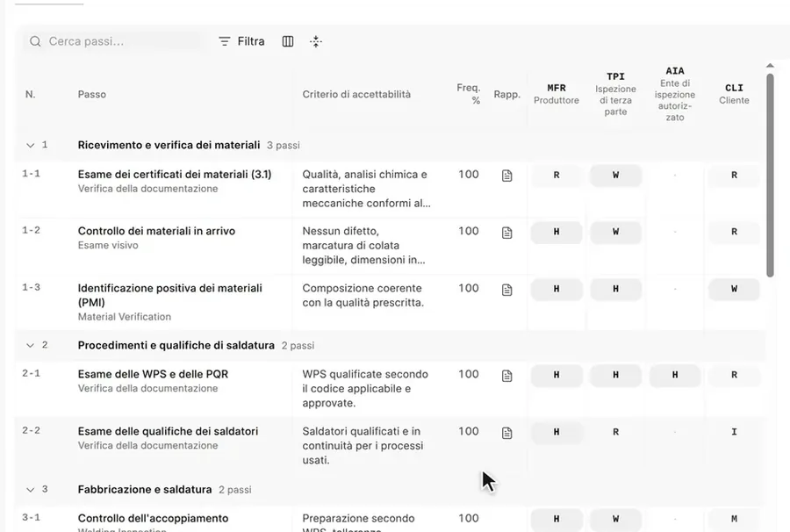The height and width of the screenshot is (532, 790).
Task: Click step number 1-1 cell
Action: (x=31, y=174)
